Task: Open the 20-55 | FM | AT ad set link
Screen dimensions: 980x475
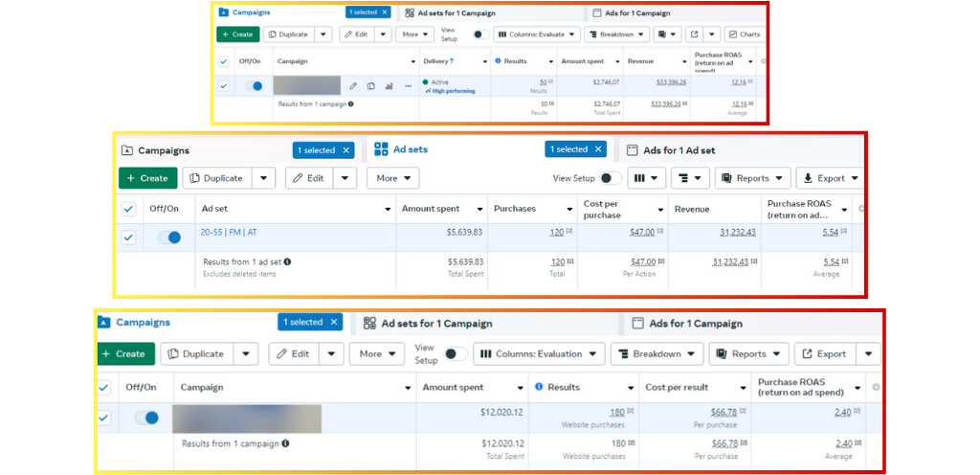Action: click(x=229, y=232)
